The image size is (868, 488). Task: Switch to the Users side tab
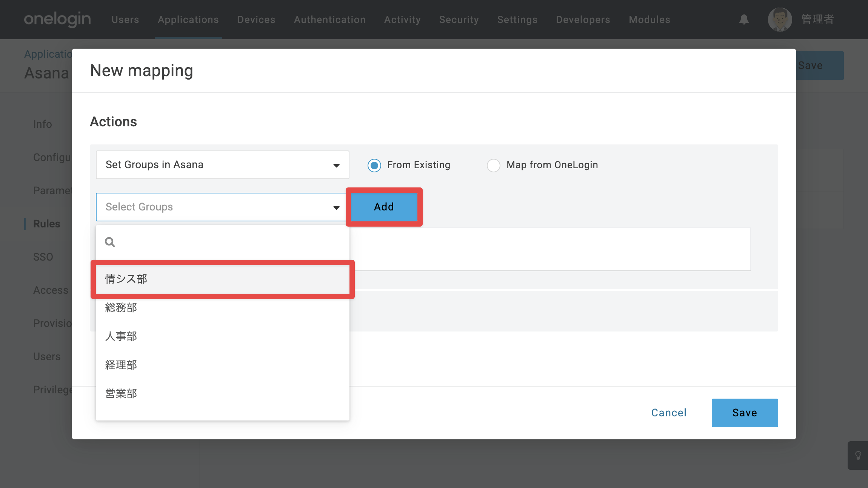coord(47,356)
